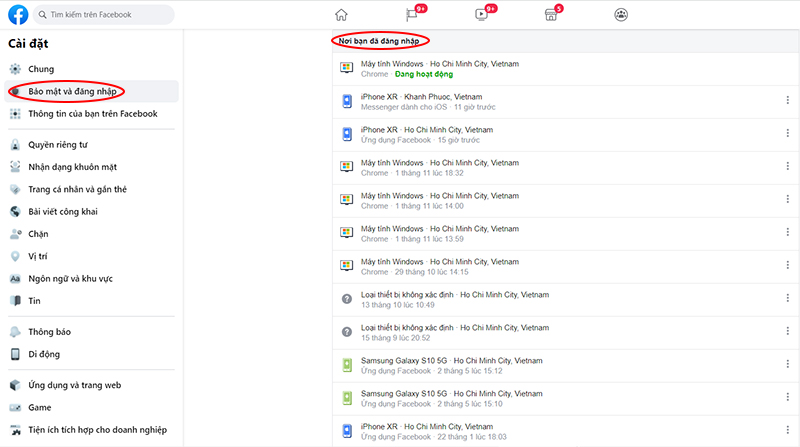Viewport: 800px width, 447px height.
Task: Click the Chặn icon
Action: pyautogui.click(x=15, y=234)
